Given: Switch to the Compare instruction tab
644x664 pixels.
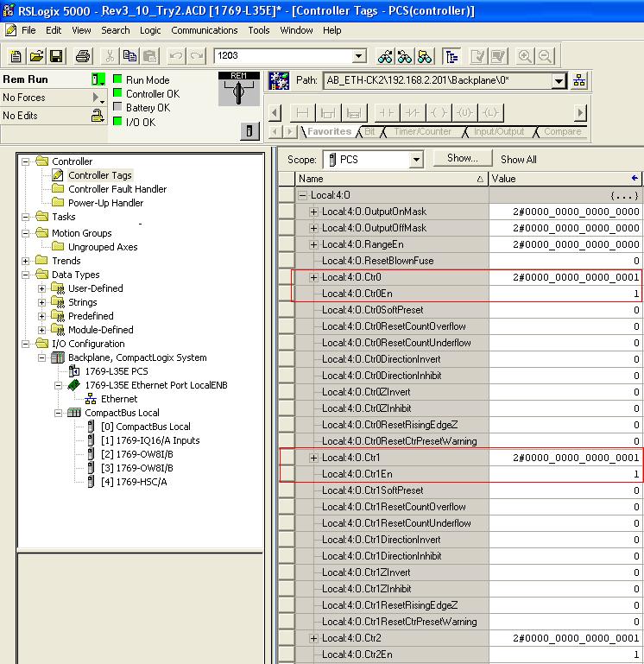Looking at the screenshot, I should pyautogui.click(x=562, y=132).
